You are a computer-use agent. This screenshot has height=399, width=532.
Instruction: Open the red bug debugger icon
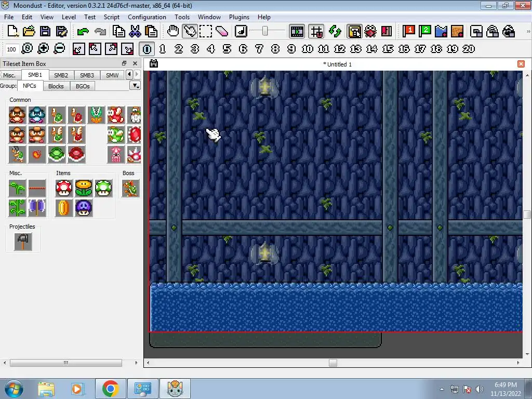click(370, 31)
